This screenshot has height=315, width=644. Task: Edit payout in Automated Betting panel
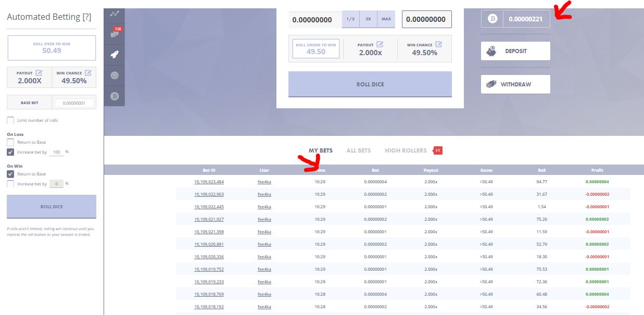pos(39,73)
